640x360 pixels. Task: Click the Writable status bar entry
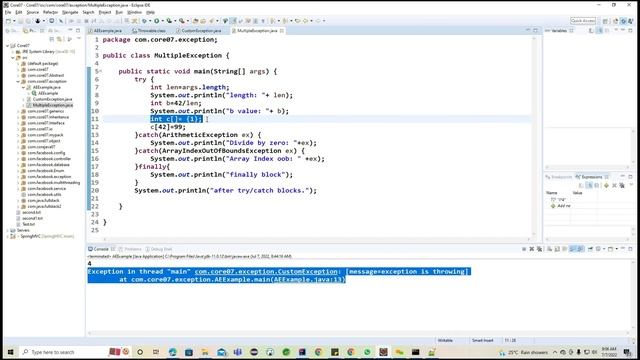point(445,340)
